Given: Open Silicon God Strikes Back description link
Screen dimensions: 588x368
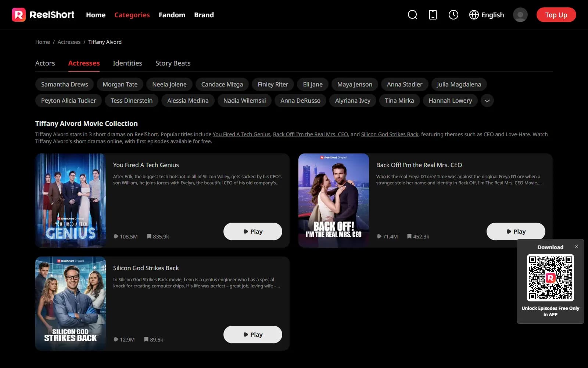Looking at the screenshot, I should [390, 134].
